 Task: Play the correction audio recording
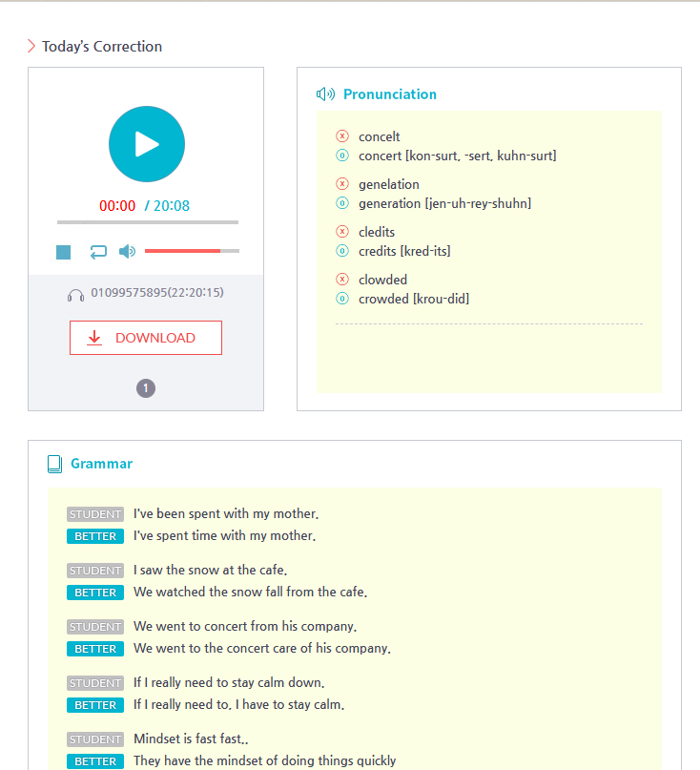(146, 144)
